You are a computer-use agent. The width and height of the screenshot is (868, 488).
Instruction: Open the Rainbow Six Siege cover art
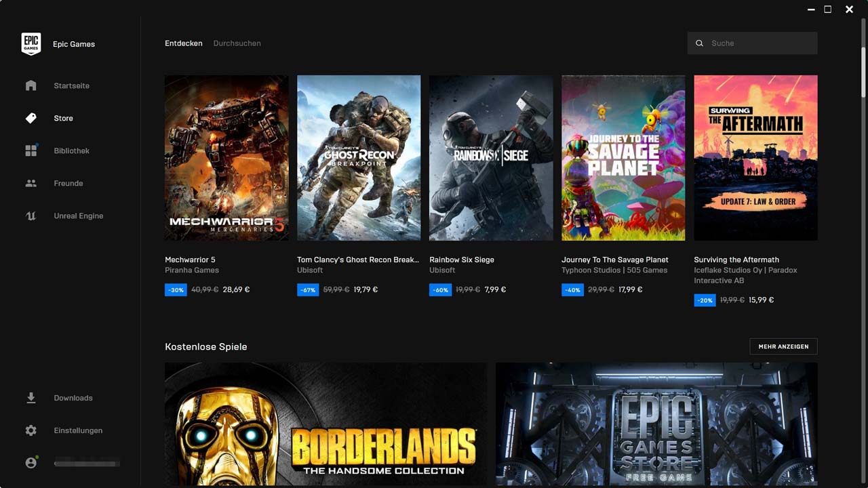(491, 158)
